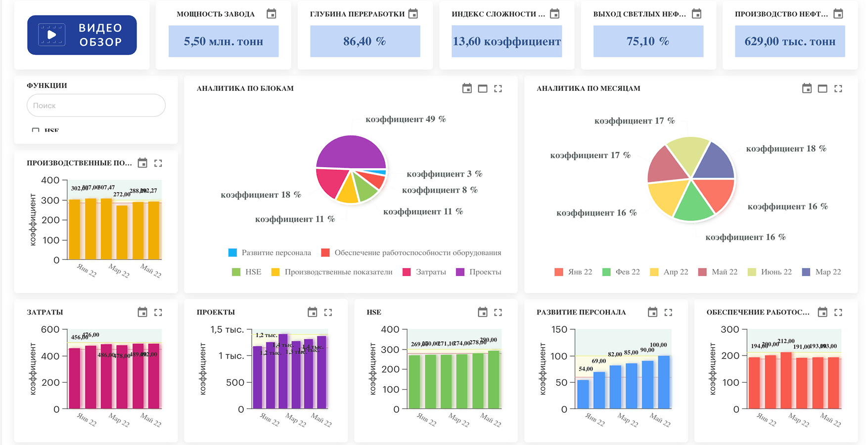Open calendar icon in HSE chart

tap(483, 312)
